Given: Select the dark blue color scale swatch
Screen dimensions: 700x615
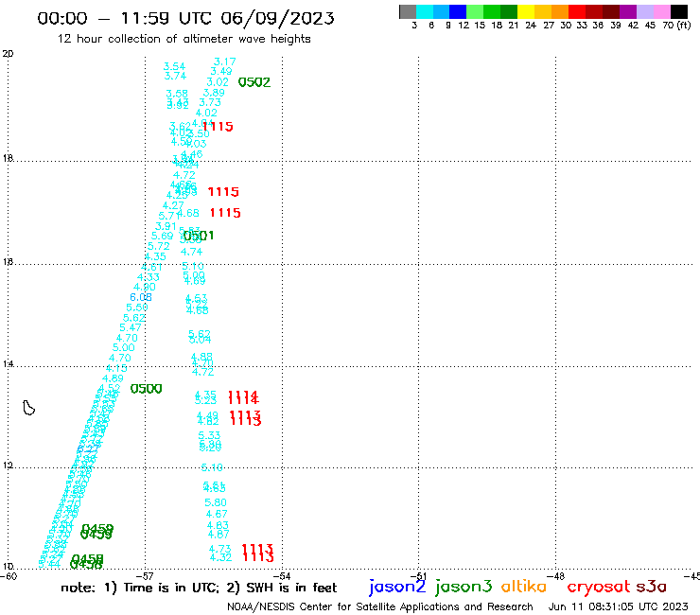Looking at the screenshot, I should click(x=458, y=11).
